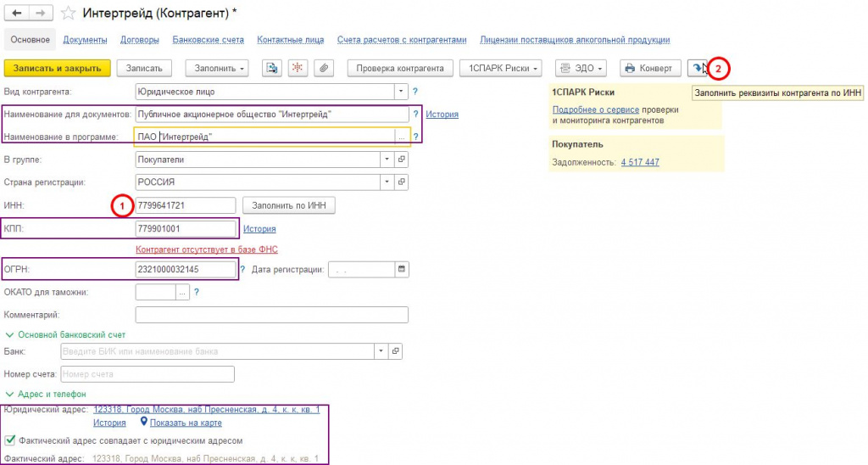Click the red structure icon in the toolbar
Viewport: 868px width, 465px height.
coord(298,68)
